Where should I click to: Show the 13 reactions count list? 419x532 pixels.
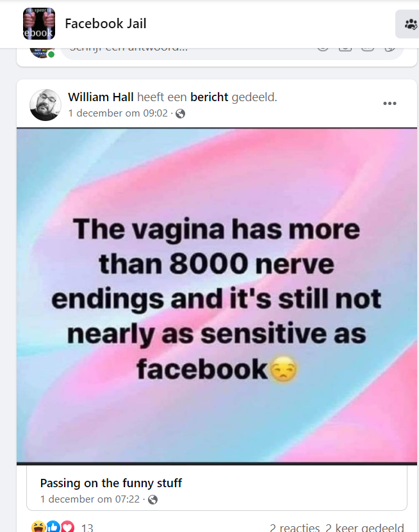coord(87,528)
